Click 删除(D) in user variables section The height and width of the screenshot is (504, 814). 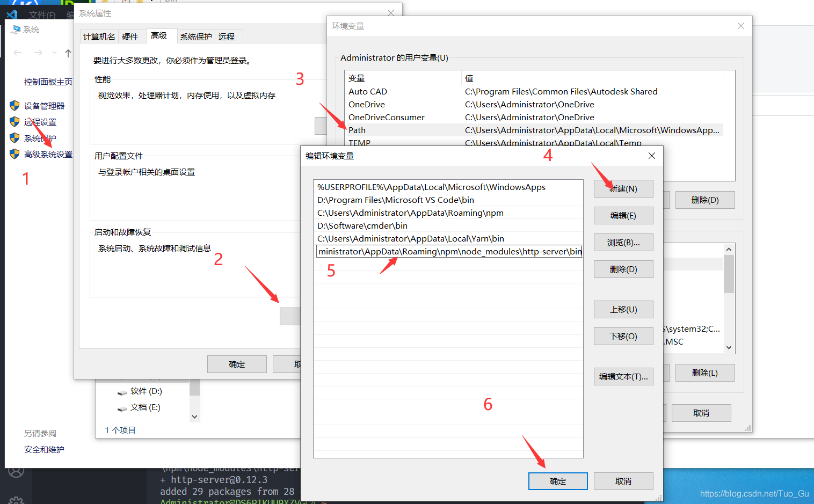pyautogui.click(x=705, y=200)
